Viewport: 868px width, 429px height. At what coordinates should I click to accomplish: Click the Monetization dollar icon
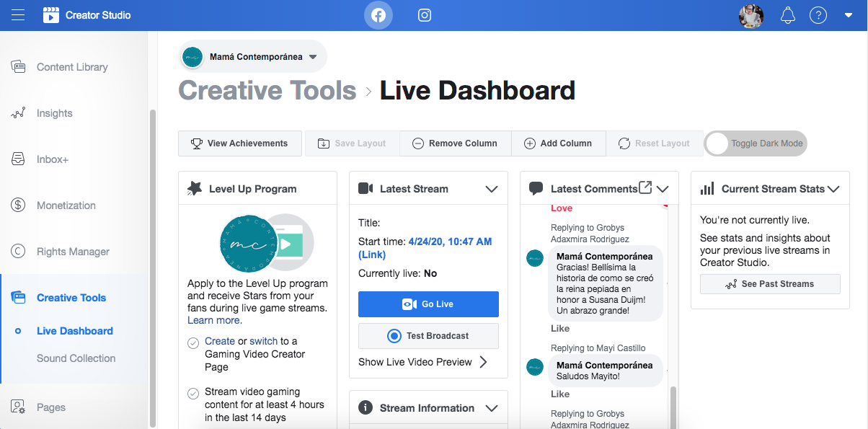tap(18, 205)
